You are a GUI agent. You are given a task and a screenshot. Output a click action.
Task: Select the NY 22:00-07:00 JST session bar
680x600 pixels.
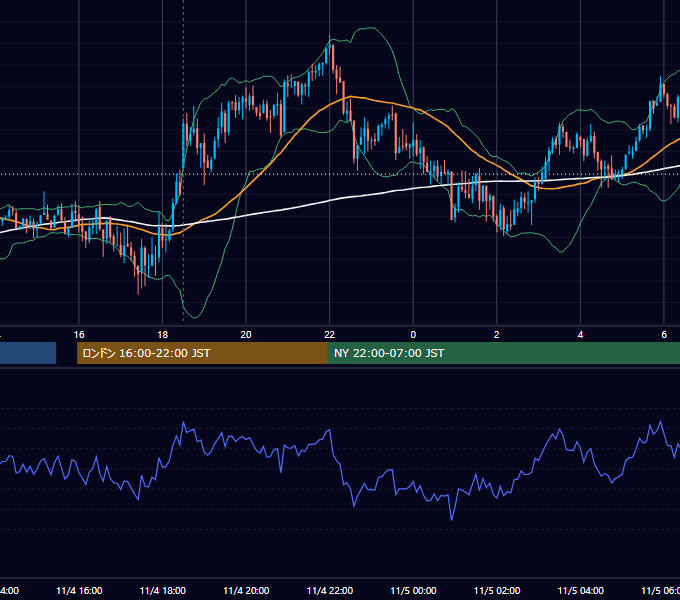pyautogui.click(x=503, y=353)
